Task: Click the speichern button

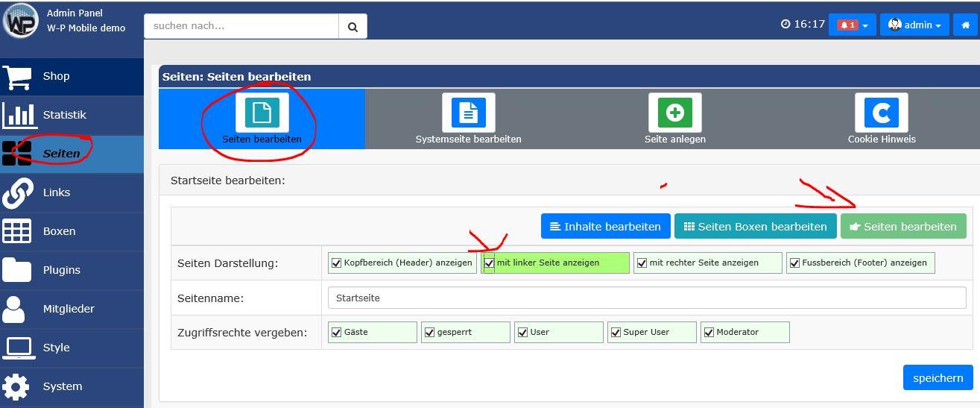Action: pyautogui.click(x=938, y=377)
